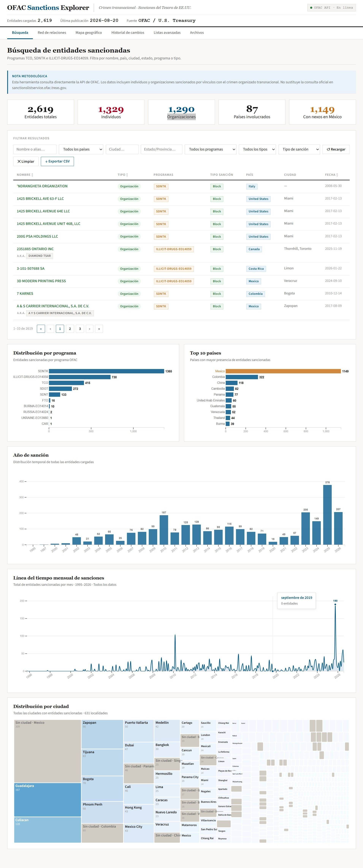The width and height of the screenshot is (363, 868).
Task: Export results with Exportar CSV
Action: coord(57,161)
